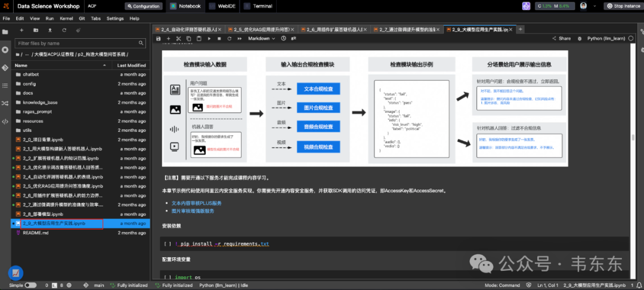
Task: Click the Filter files by name field
Action: tap(80, 43)
